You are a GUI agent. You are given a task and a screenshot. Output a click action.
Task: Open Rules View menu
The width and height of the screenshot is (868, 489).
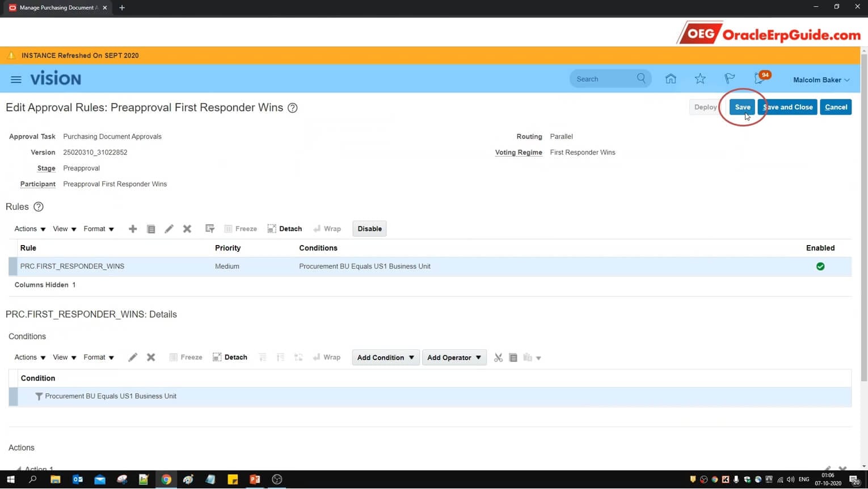[64, 229]
